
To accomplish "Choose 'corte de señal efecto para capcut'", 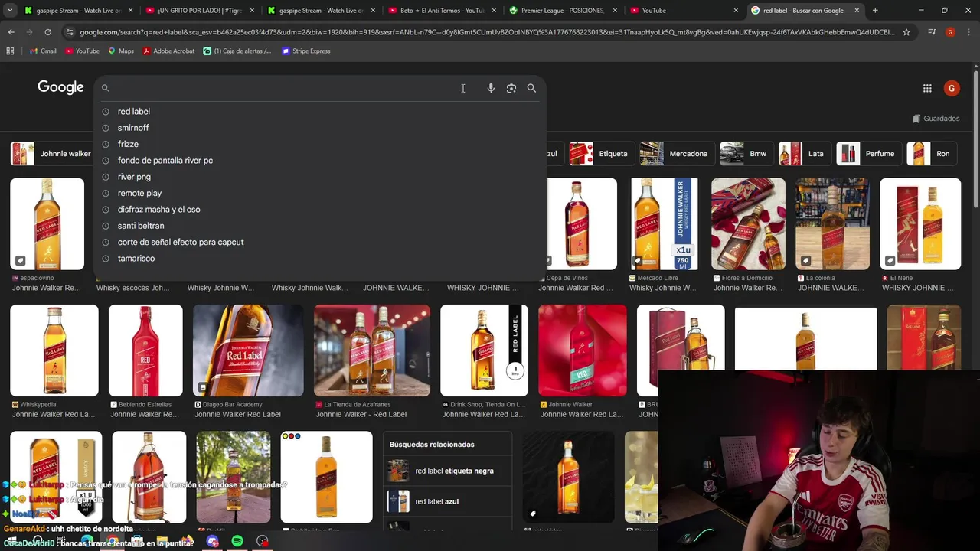I will click(x=320, y=242).
